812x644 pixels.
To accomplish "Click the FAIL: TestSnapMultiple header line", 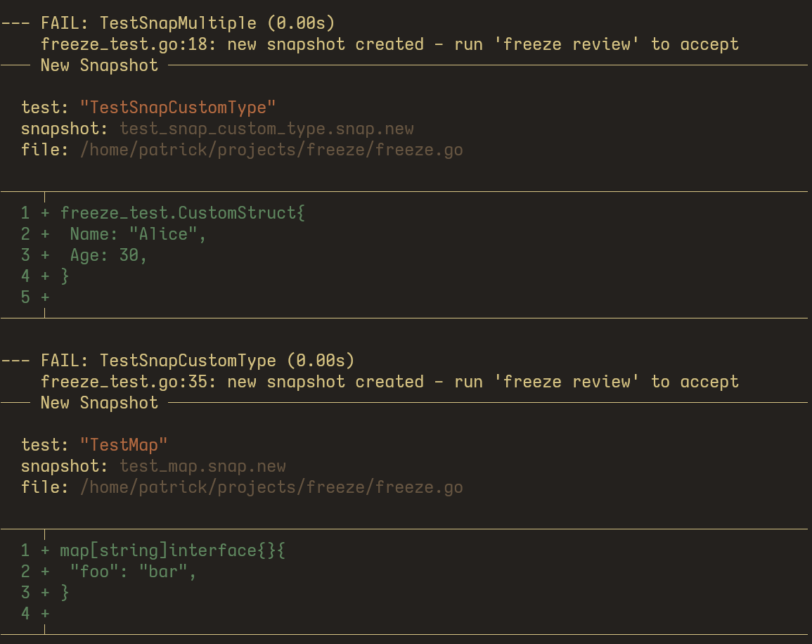I will [x=177, y=23].
